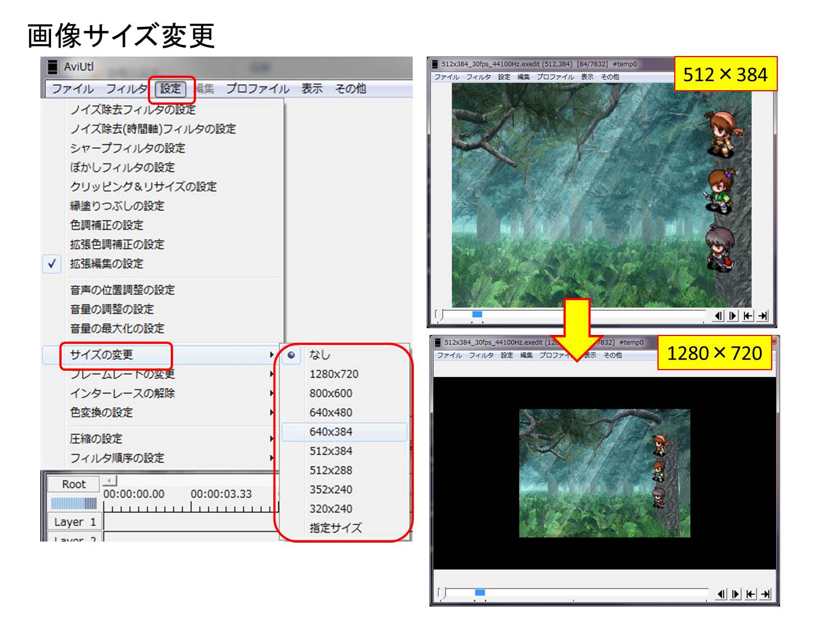Open 編集 menu in upper preview window

(x=524, y=77)
